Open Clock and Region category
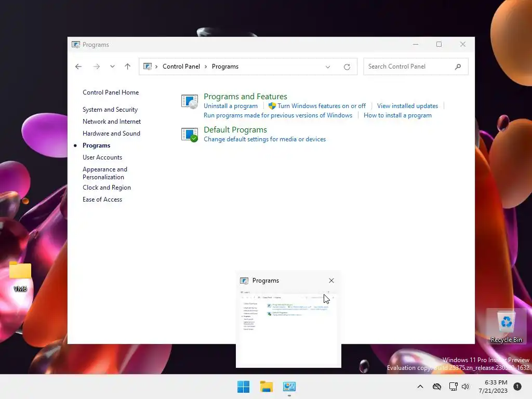The width and height of the screenshot is (532, 399). click(x=107, y=188)
